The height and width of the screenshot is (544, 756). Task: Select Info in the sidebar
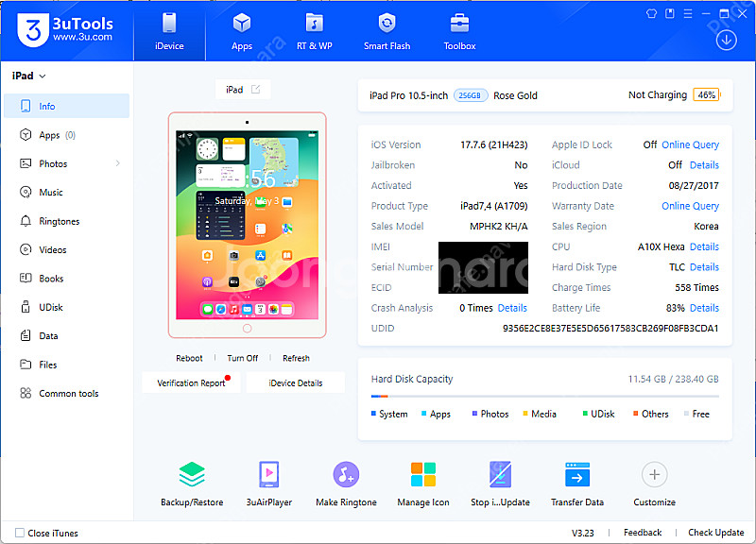click(x=66, y=106)
